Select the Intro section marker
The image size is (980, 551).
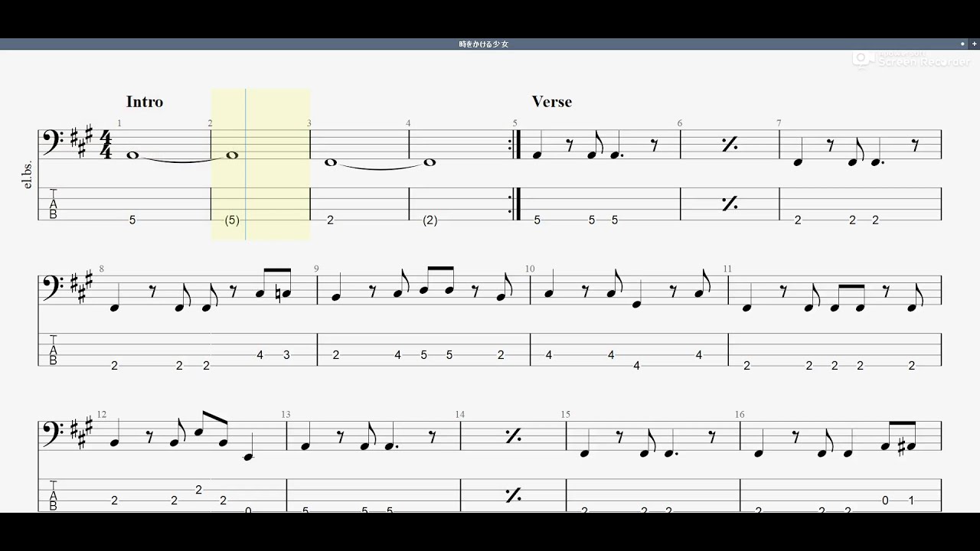(145, 102)
